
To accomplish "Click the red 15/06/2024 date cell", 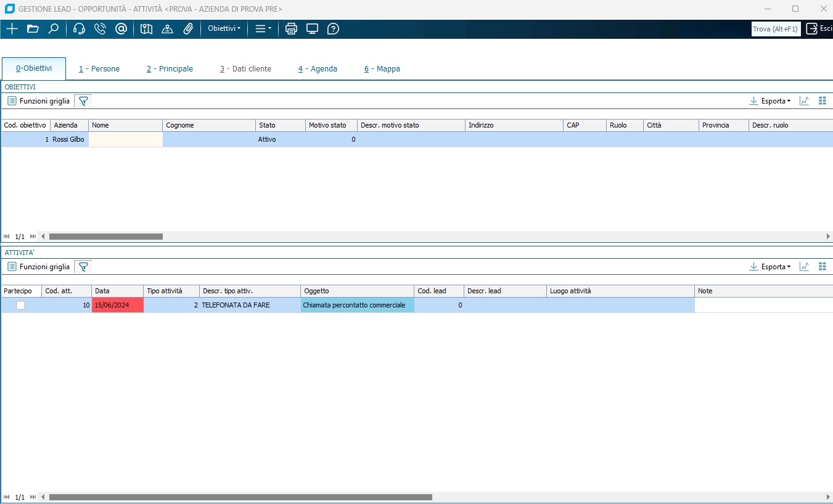I will click(118, 305).
